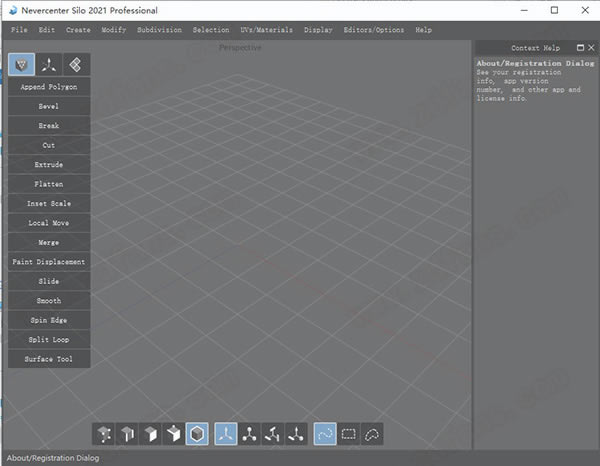Select the polygon modeling tools tab icon
The height and width of the screenshot is (466, 600).
pyautogui.click(x=21, y=65)
